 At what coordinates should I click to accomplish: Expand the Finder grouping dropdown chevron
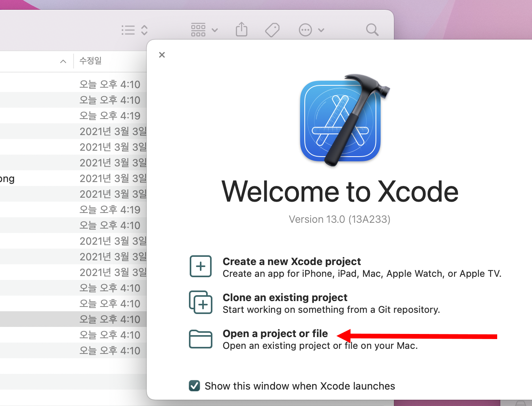coord(215,30)
